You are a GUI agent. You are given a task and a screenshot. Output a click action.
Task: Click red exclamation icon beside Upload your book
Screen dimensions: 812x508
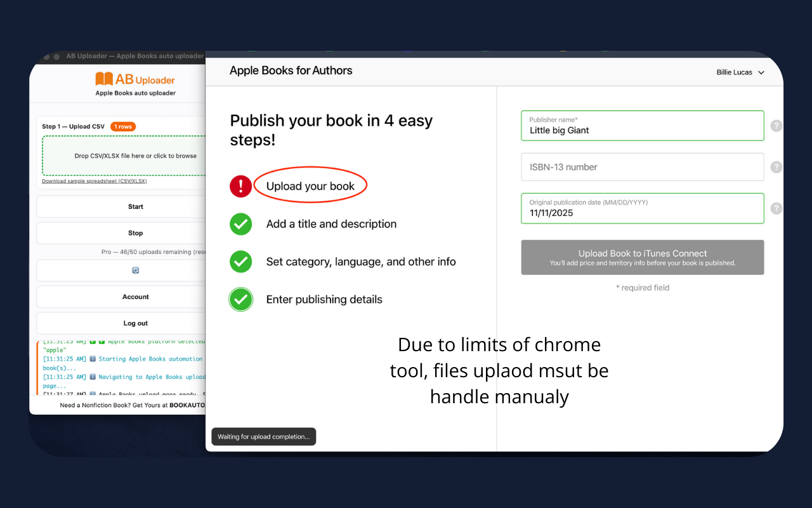point(240,186)
